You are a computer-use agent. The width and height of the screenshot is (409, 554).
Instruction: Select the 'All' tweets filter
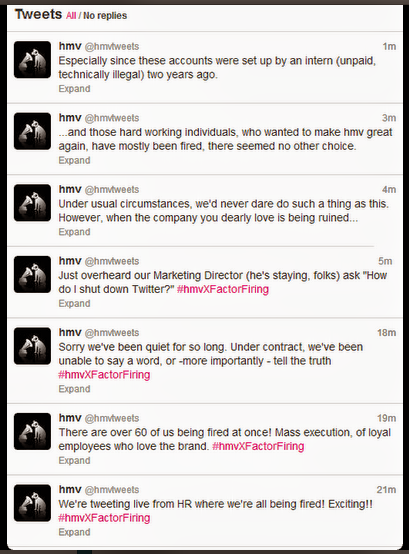(x=71, y=16)
